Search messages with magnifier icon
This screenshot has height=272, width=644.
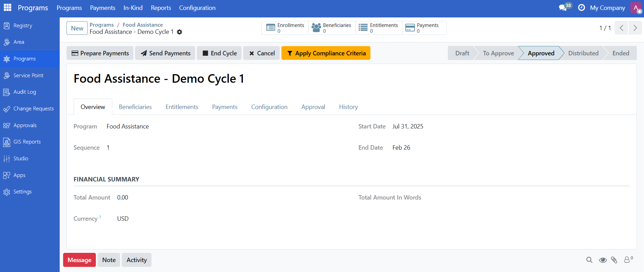(x=589, y=260)
